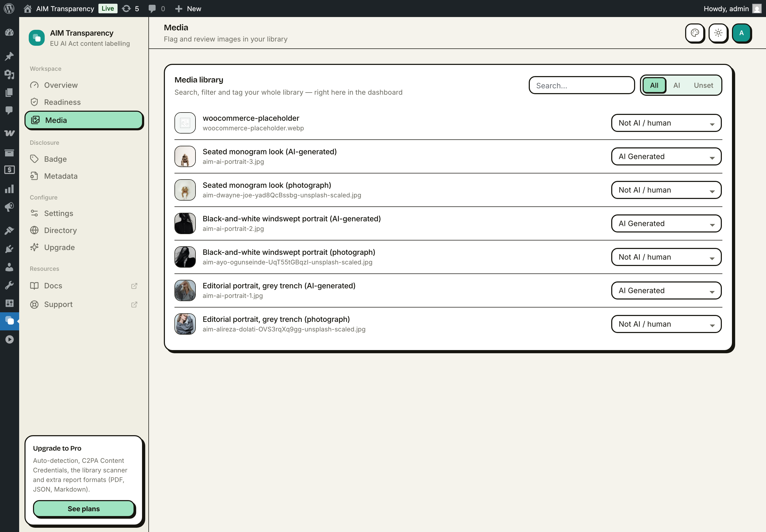Open status dropdown for Seated monogram look (AI-generated)
Screen dimensions: 766x532
(666, 157)
